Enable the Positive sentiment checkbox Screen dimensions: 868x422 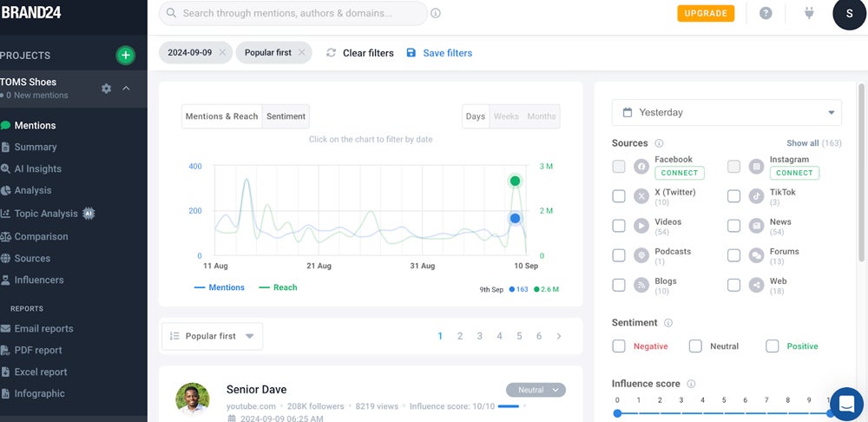click(x=773, y=346)
